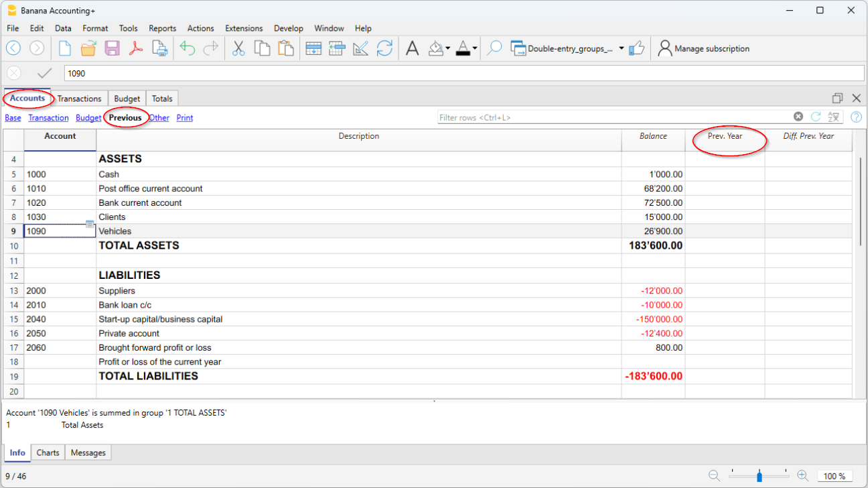Click the Manage subscription button

click(704, 48)
